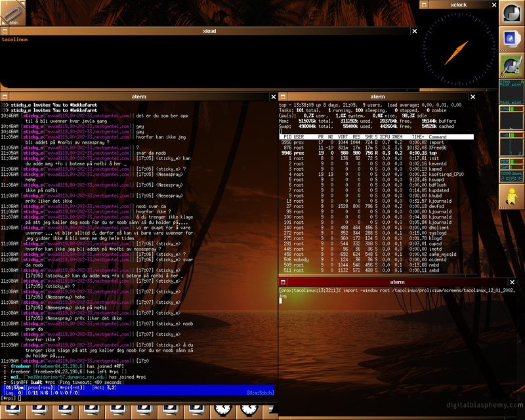Image resolution: width=525 pixels, height=420 pixels.
Task: Open the Main wharf paperclip icon
Action: [12, 12]
